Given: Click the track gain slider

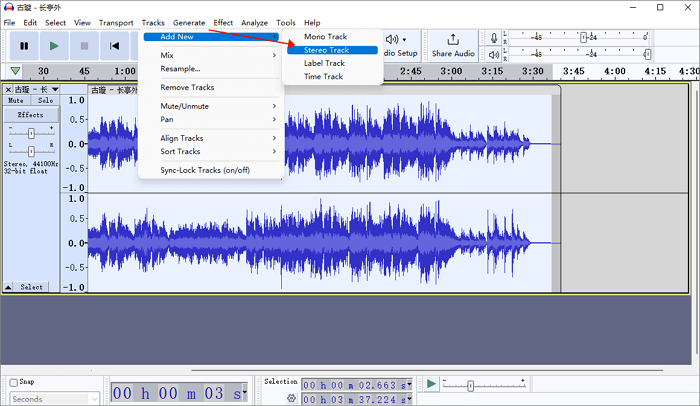Looking at the screenshot, I should pyautogui.click(x=31, y=132).
